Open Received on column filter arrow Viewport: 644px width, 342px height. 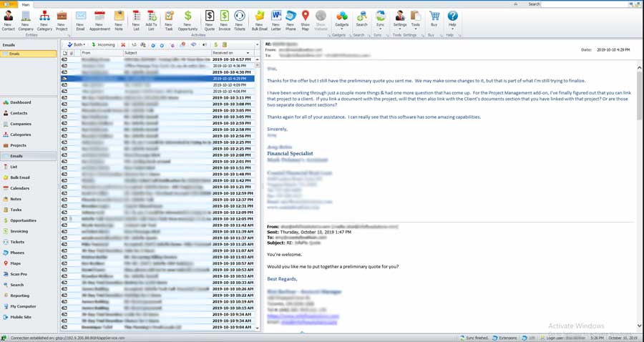pos(248,53)
